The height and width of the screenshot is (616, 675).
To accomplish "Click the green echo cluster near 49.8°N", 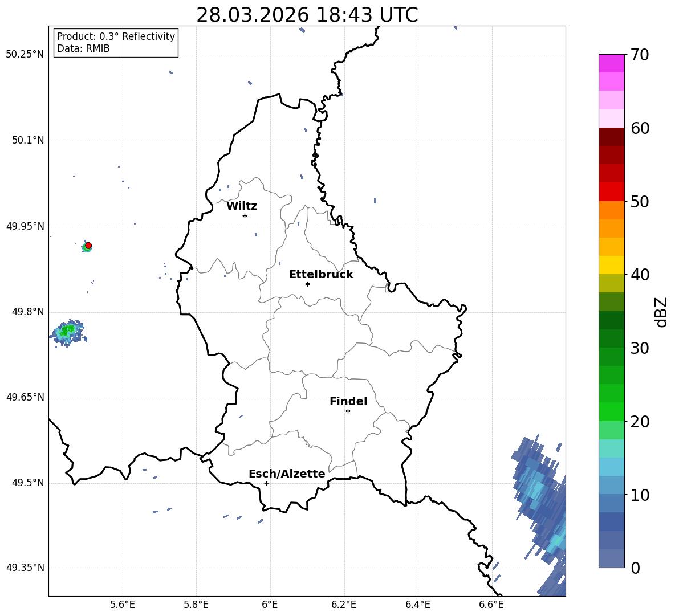I will (x=68, y=332).
